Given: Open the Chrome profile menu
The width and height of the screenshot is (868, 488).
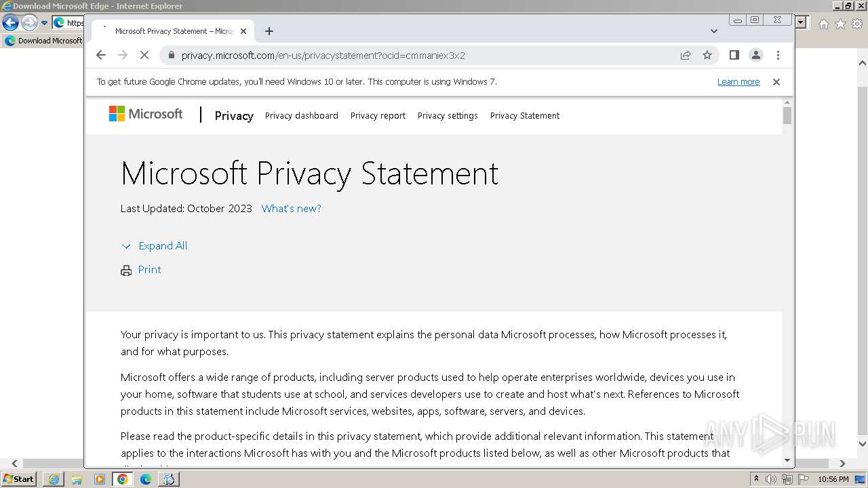Looking at the screenshot, I should coord(755,55).
